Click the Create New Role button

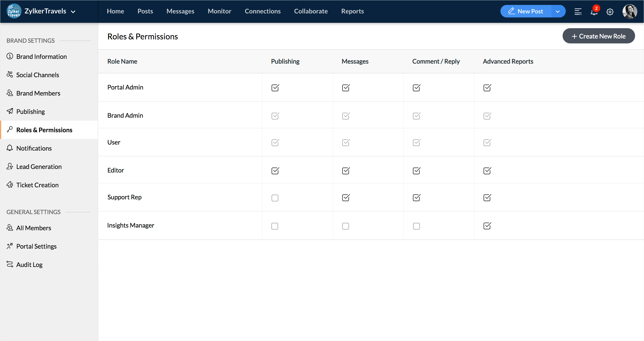[x=599, y=36]
